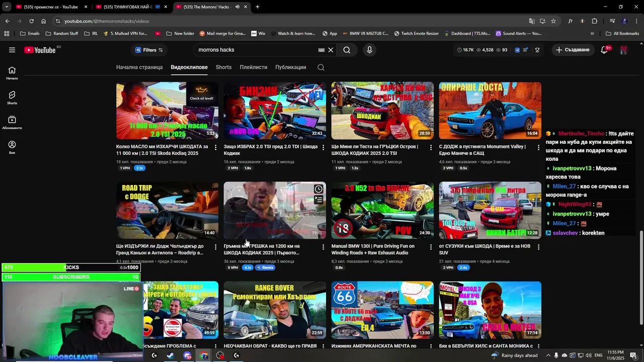Screen dimensions: 644x362
Task: Switch to the Публикации tab
Action: point(291,67)
